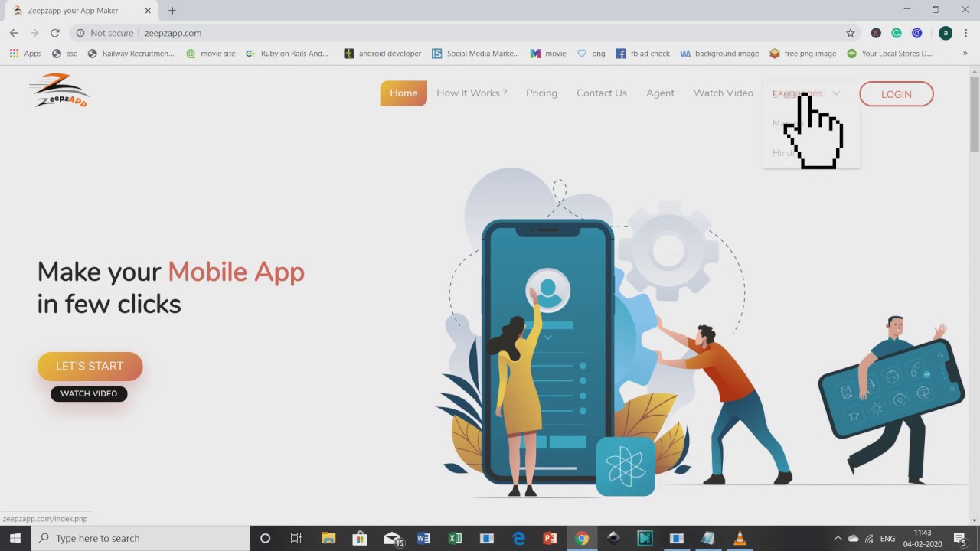Go to the Pricing page
This screenshot has height=551, width=980.
[541, 93]
